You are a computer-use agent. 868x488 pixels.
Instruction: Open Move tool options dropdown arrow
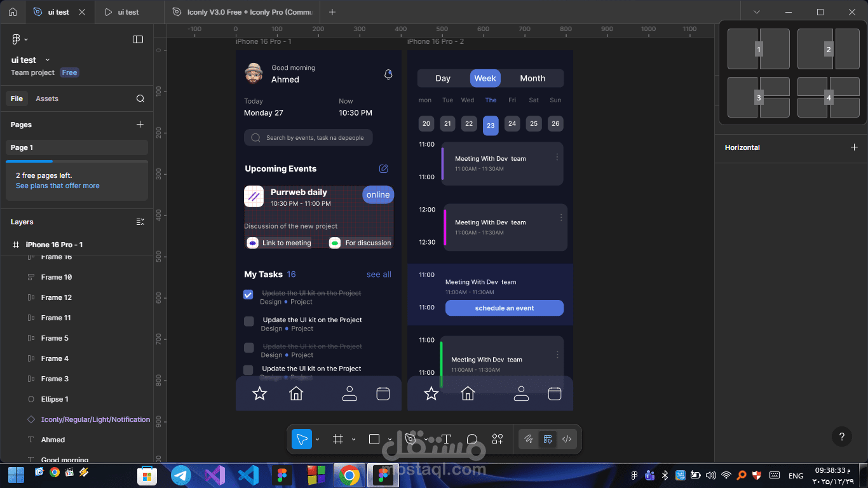click(x=318, y=439)
